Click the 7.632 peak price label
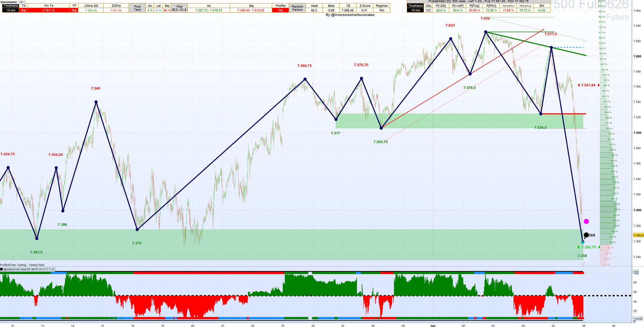Image resolution: width=644 pixels, height=327 pixels. click(485, 18)
